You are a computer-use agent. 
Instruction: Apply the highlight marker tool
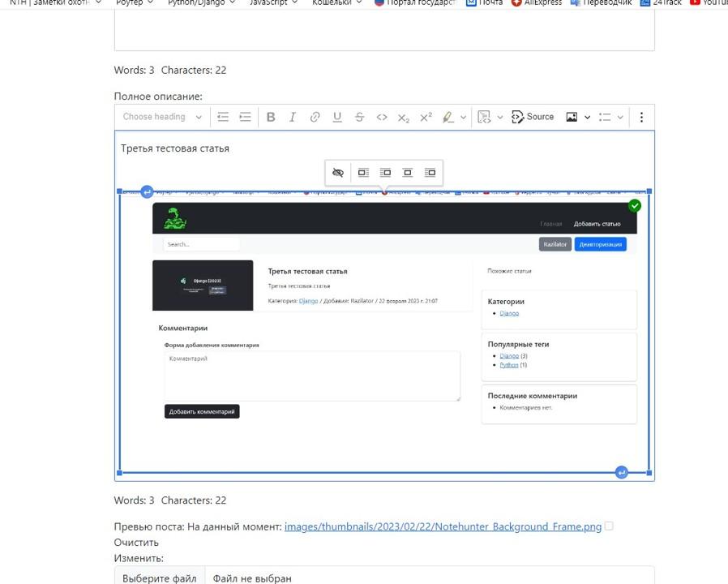448,117
